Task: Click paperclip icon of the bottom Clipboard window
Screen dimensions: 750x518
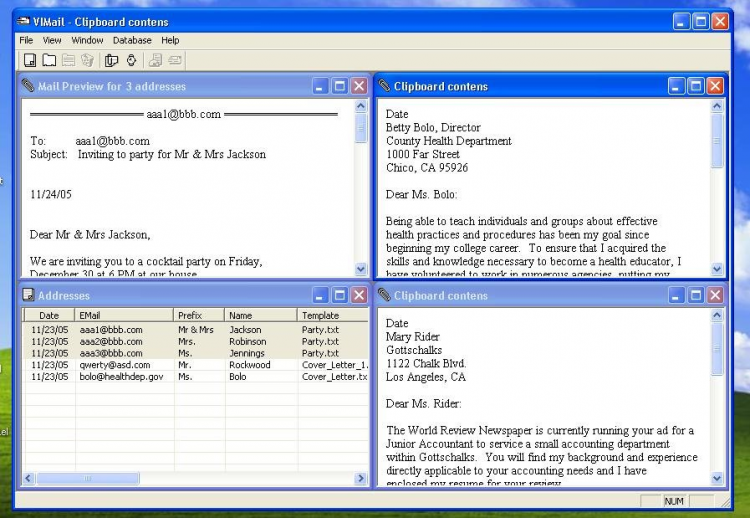Action: [x=384, y=295]
